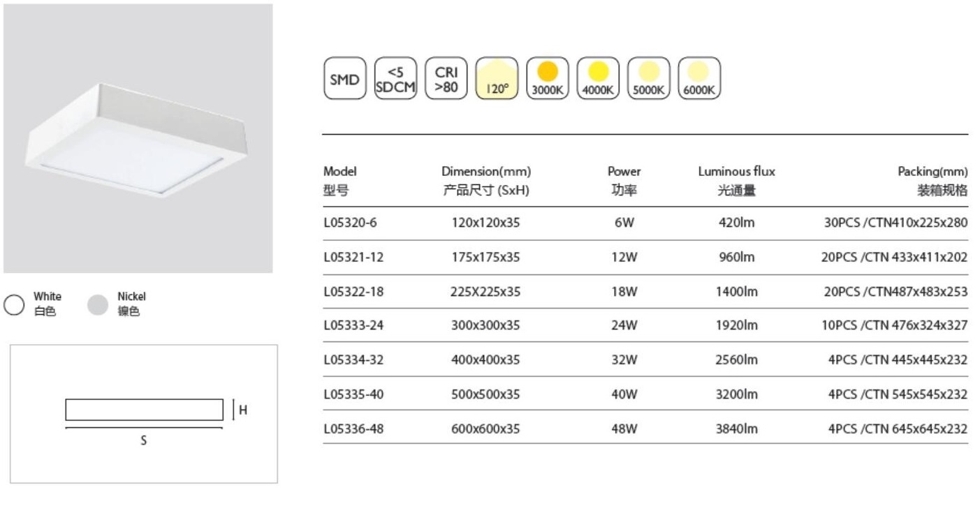Click packing 4PCS /CTN 445x445x232

[x=898, y=360]
